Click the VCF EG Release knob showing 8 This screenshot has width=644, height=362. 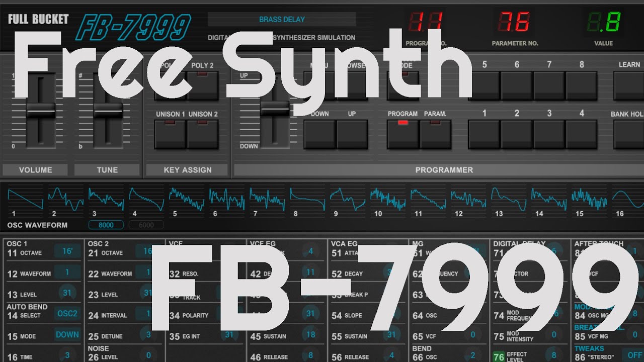(310, 355)
